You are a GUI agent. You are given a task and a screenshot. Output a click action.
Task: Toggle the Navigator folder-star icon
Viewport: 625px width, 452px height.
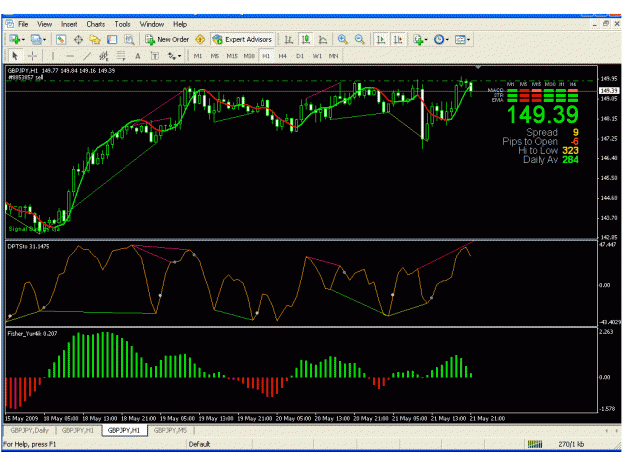tap(95, 39)
